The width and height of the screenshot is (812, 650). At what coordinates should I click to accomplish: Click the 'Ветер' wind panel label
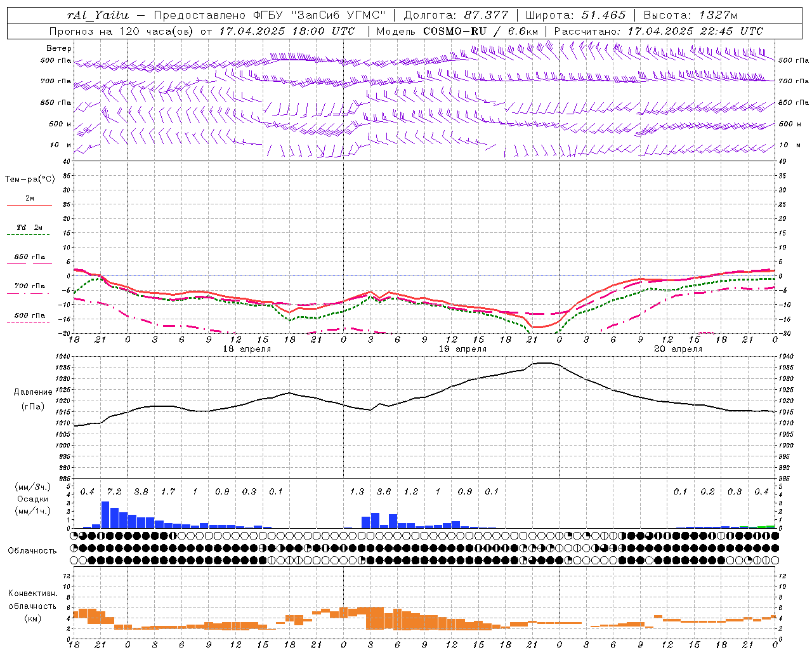(59, 48)
